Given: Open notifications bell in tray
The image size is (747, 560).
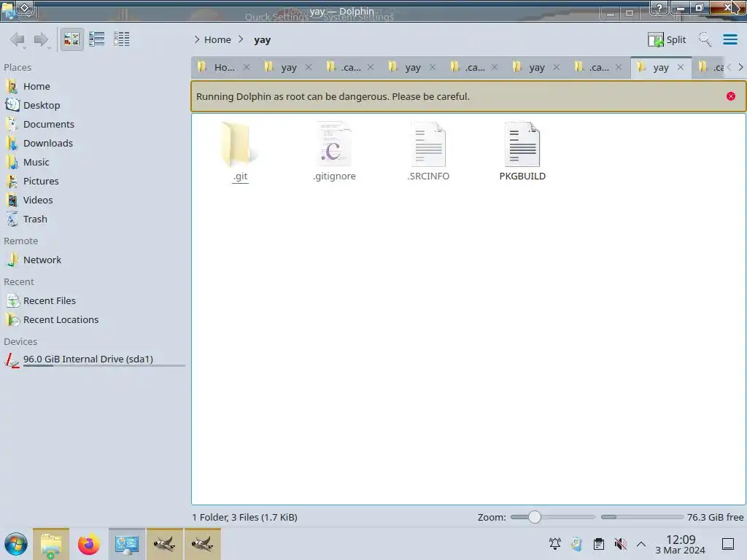Looking at the screenshot, I should pos(555,544).
